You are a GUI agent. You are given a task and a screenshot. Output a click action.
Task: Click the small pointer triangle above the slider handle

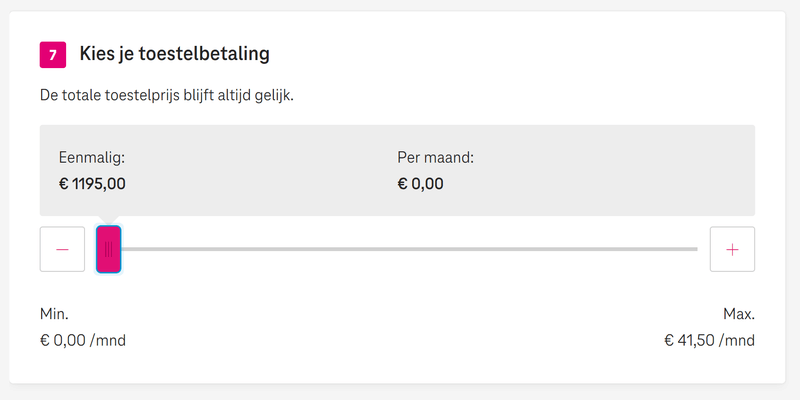pos(109,220)
